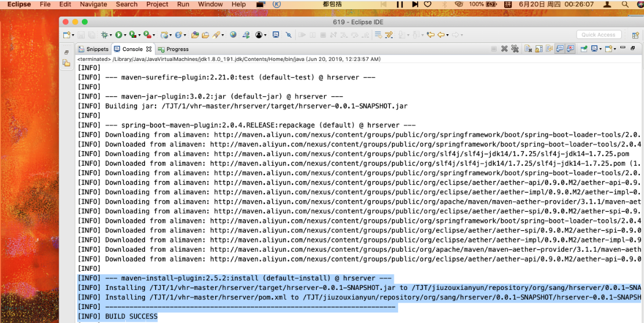Toggle Skip All Breakpoints

(289, 35)
